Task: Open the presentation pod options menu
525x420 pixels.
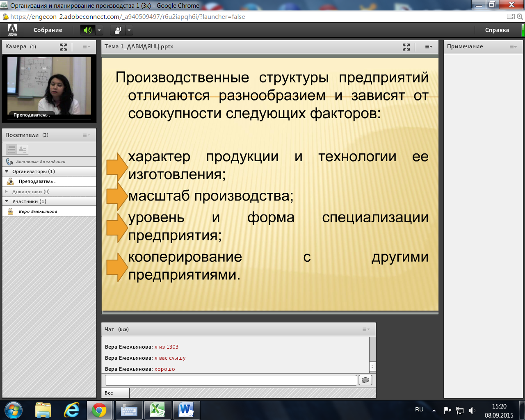Action: (429, 47)
